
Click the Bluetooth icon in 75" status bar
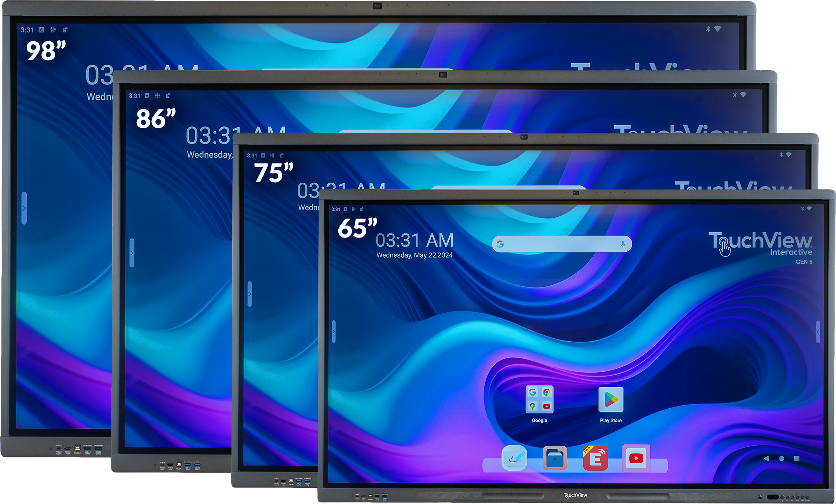coord(781,155)
